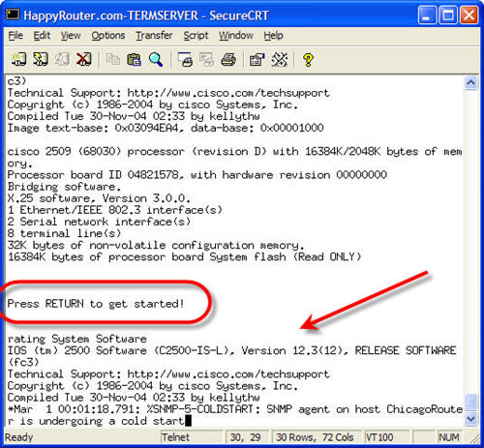Click 'Processor board ID 04821578' line
Viewport: 484px width, 448px height.
pyautogui.click(x=197, y=175)
